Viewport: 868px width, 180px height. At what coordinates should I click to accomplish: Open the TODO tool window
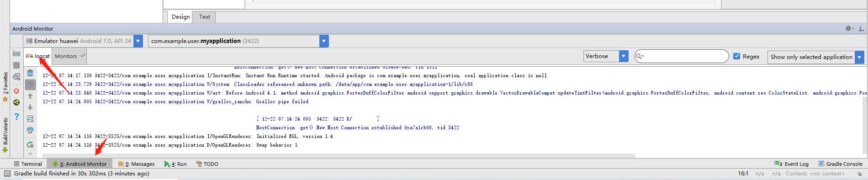coord(207,164)
